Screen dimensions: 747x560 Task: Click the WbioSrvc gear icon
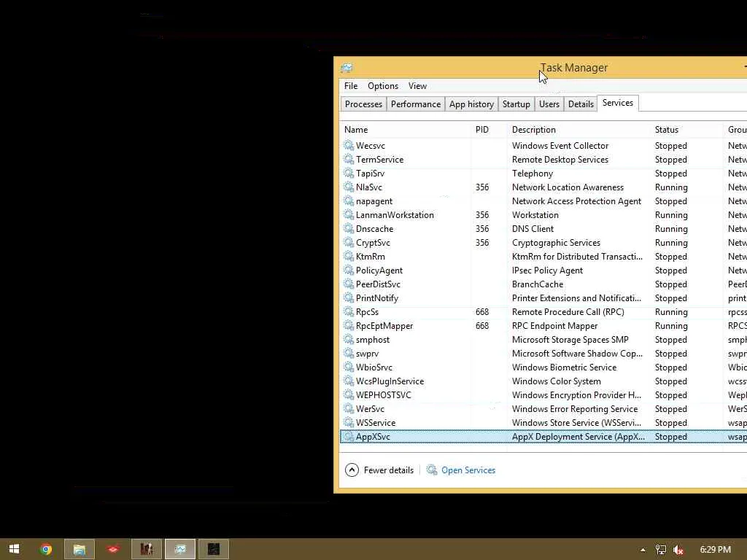coord(349,367)
